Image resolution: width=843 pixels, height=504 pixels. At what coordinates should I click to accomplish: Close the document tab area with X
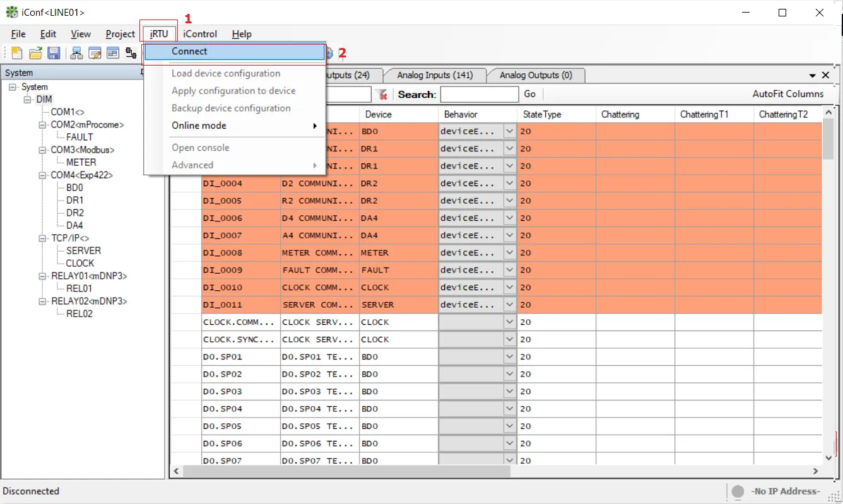(x=825, y=75)
